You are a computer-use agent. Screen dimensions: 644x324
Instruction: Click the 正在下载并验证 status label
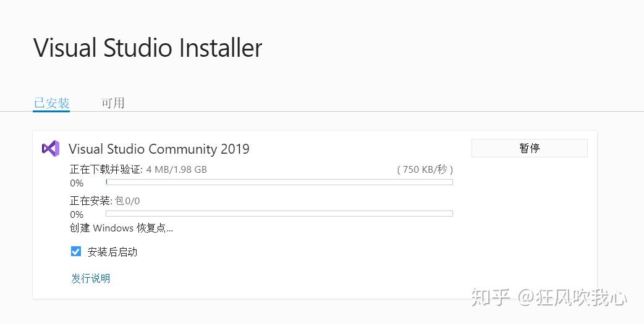[106, 169]
